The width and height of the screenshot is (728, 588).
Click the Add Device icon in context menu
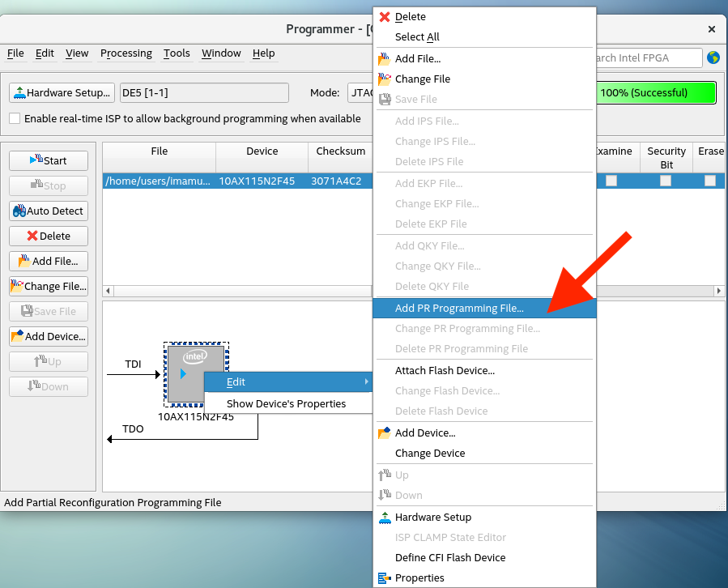(385, 432)
